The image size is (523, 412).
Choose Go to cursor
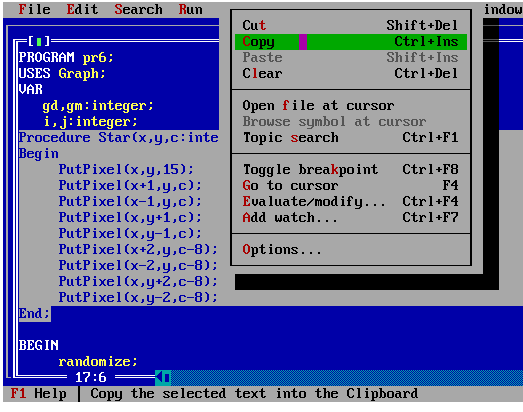click(x=350, y=185)
